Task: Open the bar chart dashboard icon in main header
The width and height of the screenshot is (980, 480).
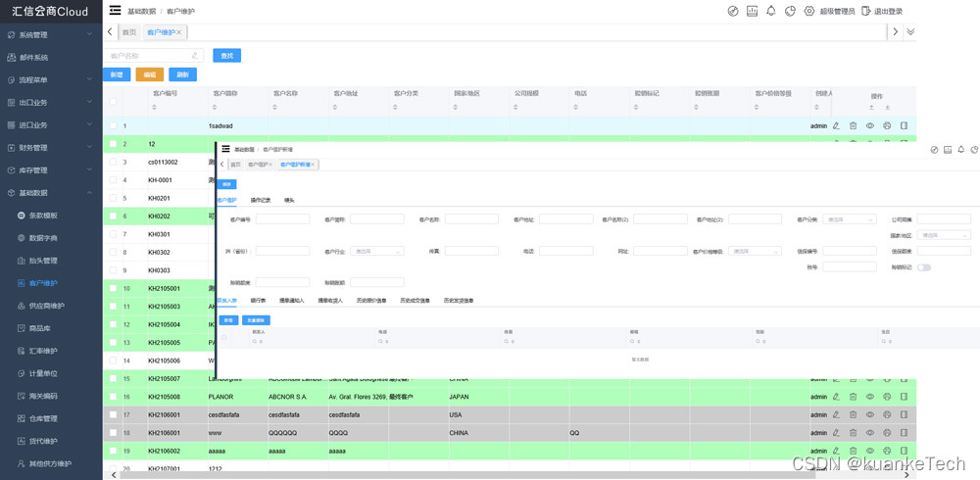Action: tap(752, 11)
